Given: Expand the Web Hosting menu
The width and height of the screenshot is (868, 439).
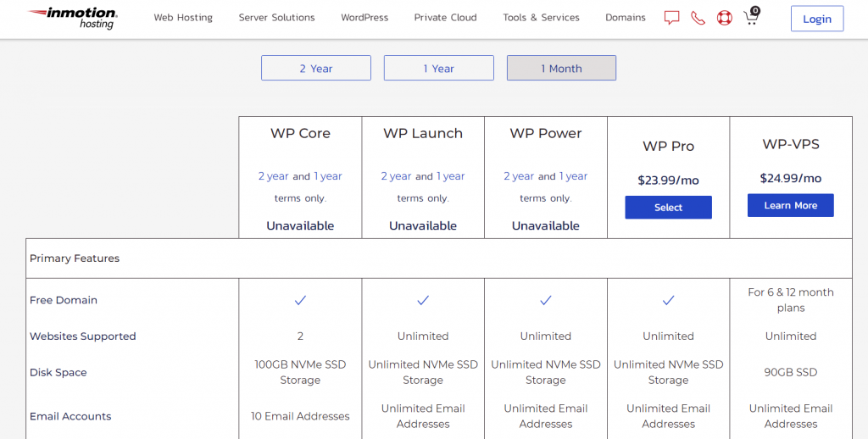Looking at the screenshot, I should click(183, 18).
